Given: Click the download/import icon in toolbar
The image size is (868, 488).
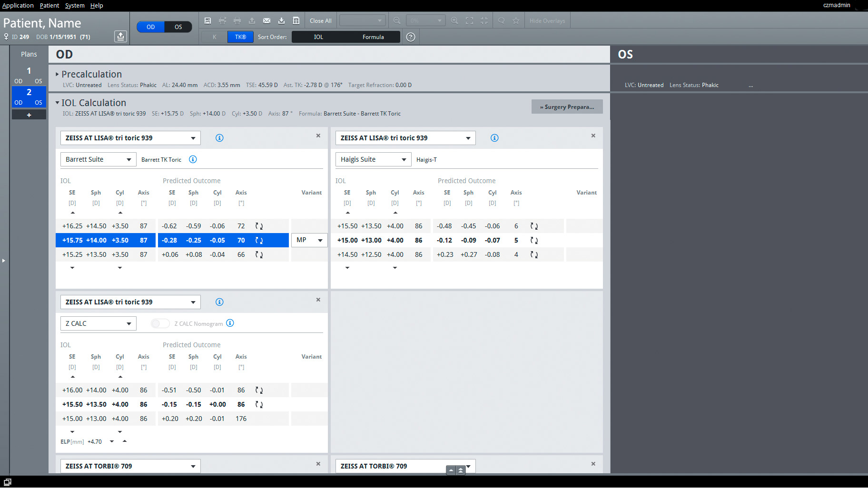Looking at the screenshot, I should (281, 20).
